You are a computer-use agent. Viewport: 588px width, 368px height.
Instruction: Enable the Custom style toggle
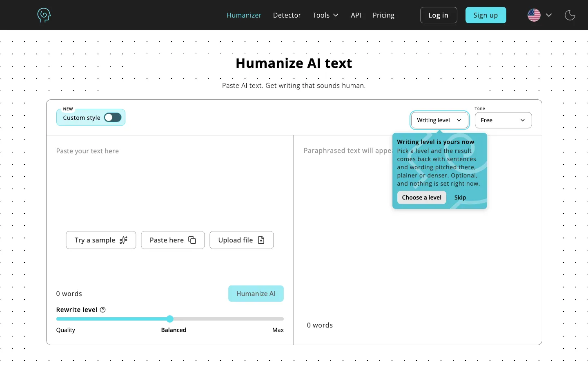112,118
